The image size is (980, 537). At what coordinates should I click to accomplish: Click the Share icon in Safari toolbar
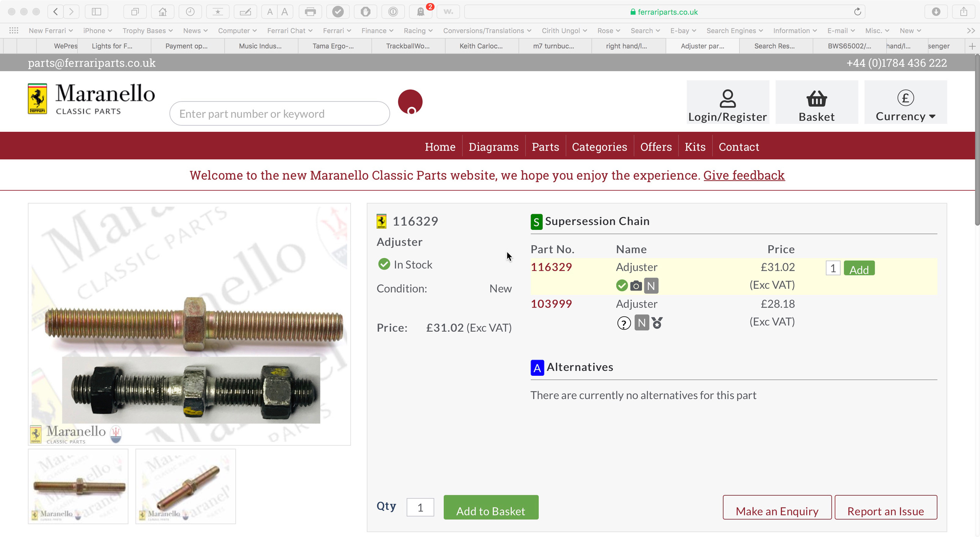tap(964, 11)
